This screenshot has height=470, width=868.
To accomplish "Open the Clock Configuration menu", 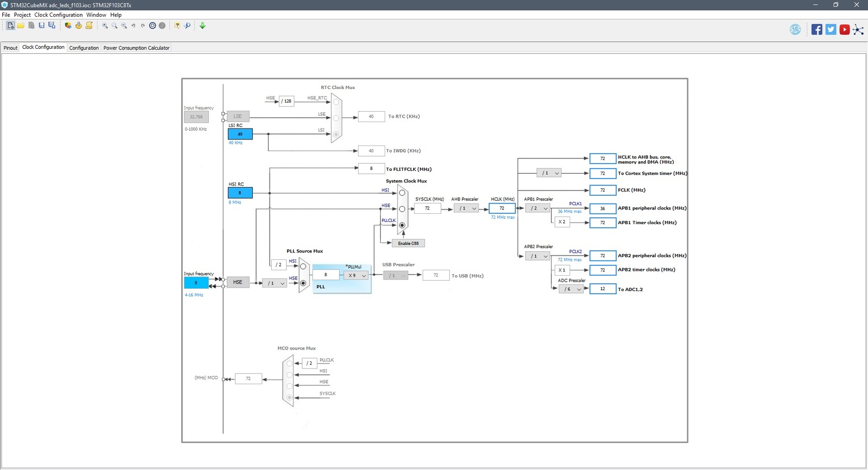I will coord(59,15).
